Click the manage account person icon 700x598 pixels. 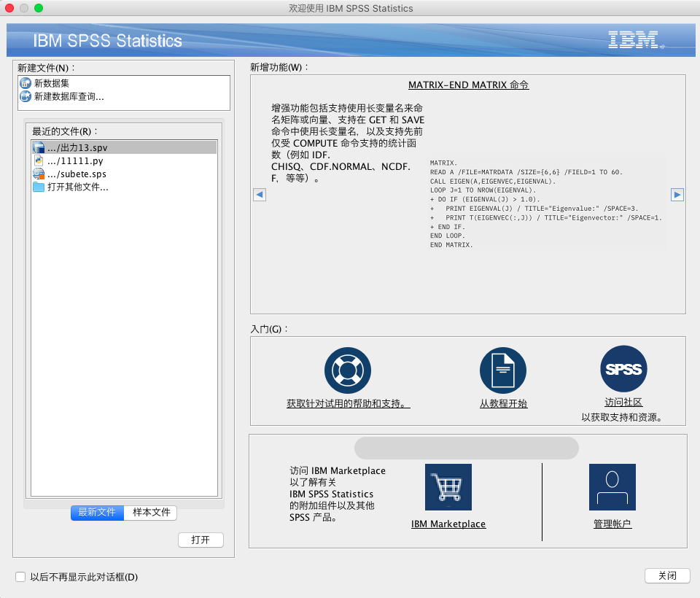point(612,487)
